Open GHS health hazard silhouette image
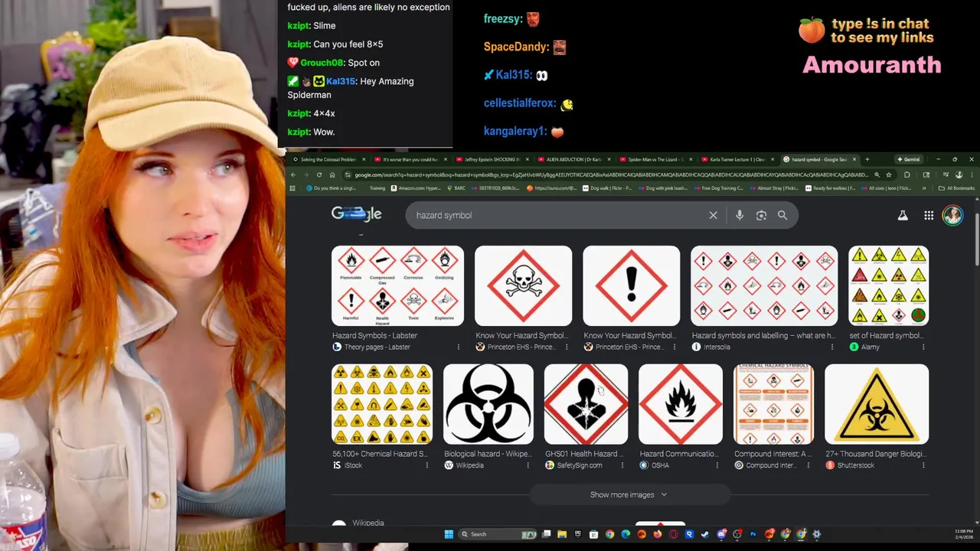The width and height of the screenshot is (980, 551). pyautogui.click(x=586, y=404)
